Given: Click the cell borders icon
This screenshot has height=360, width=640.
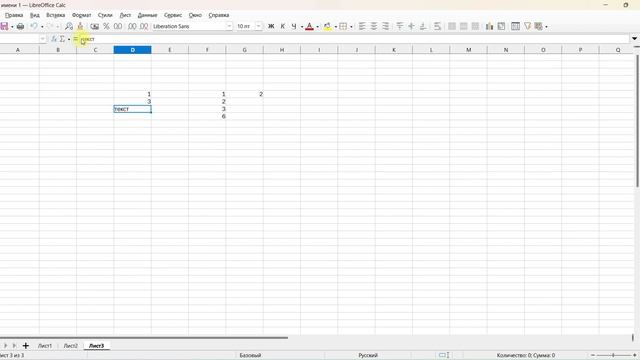Looking at the screenshot, I should [343, 26].
